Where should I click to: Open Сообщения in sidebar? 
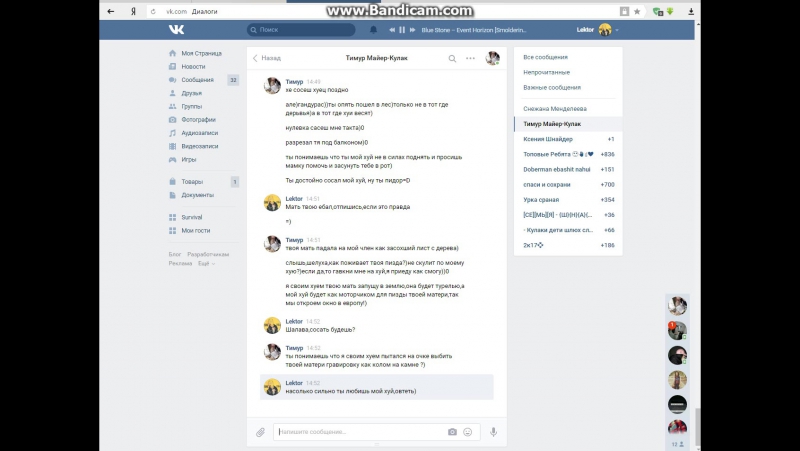(x=198, y=80)
